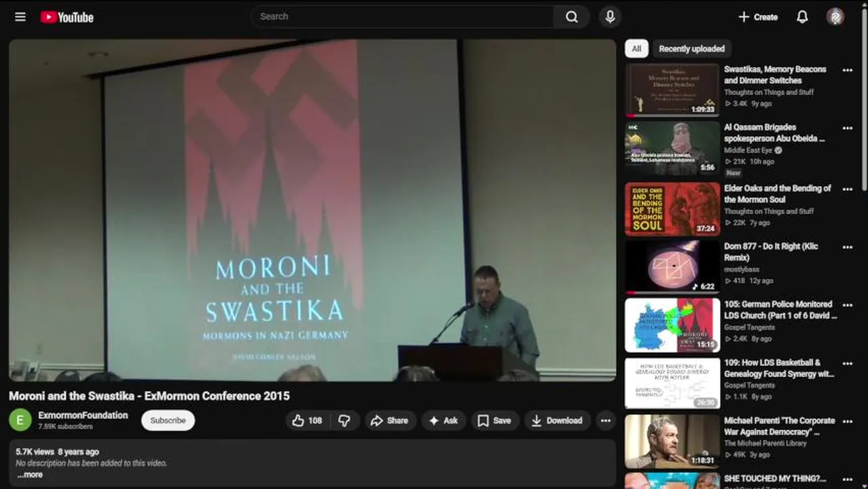The width and height of the screenshot is (868, 489).
Task: Open the ExmormonFoundation channel name link
Action: tap(83, 415)
